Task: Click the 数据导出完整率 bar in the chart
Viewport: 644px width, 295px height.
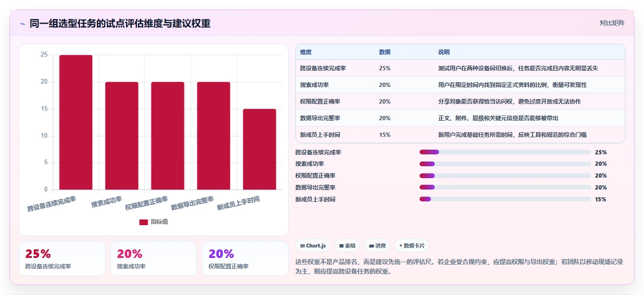Action: coord(214,136)
